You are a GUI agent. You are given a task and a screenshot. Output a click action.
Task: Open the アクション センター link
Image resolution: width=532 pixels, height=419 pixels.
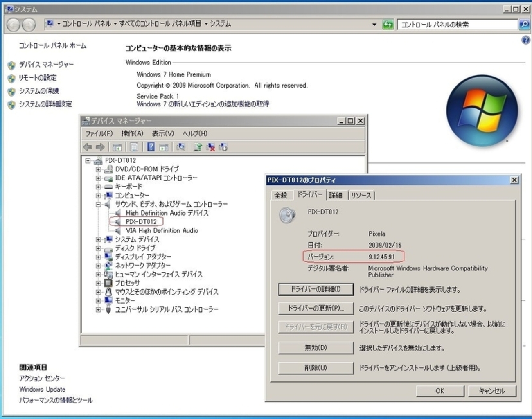point(42,378)
